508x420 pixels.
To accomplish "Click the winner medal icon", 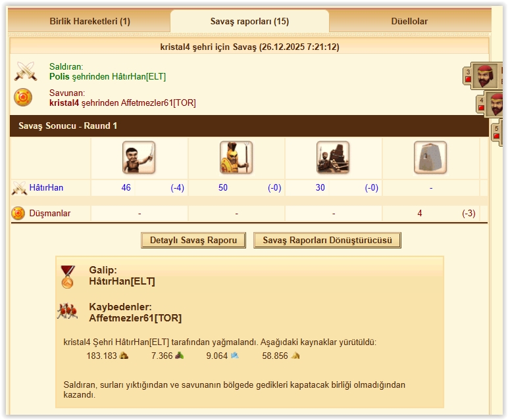I will point(68,277).
